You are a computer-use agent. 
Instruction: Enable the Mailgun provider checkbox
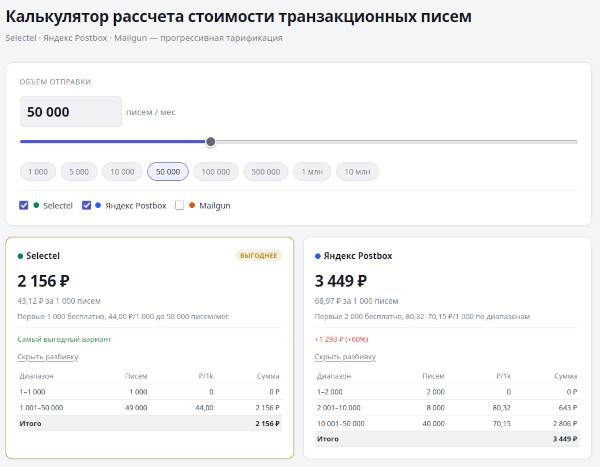(x=179, y=206)
